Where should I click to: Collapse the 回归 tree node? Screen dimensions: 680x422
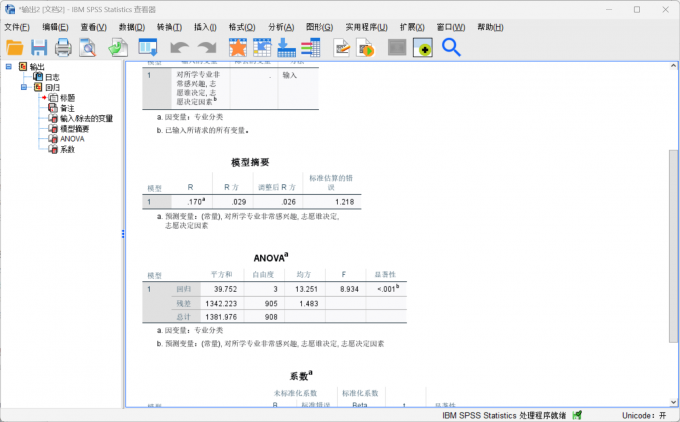click(x=24, y=87)
